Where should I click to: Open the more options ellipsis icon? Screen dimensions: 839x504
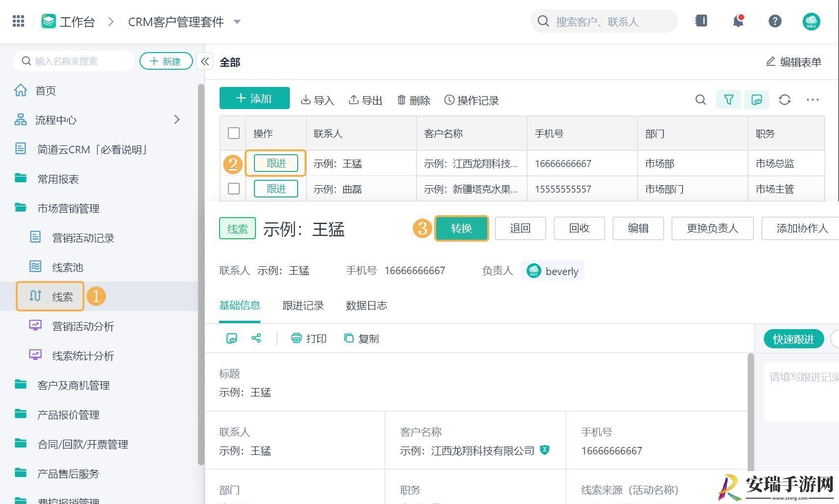[812, 100]
